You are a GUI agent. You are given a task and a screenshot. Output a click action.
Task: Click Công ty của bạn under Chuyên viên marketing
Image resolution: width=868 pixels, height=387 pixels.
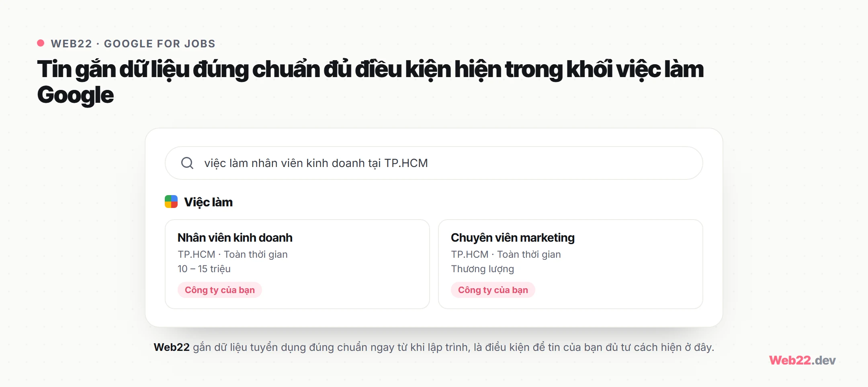tap(493, 290)
